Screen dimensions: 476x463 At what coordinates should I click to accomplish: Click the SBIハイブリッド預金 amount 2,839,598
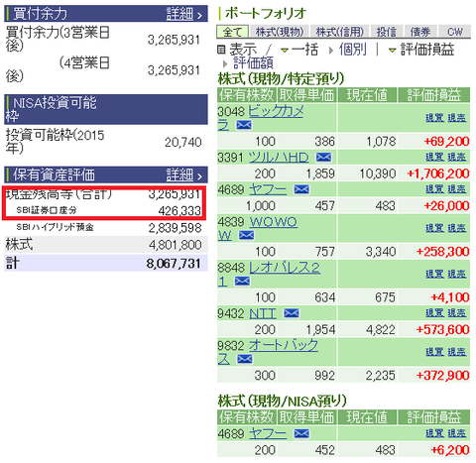[x=175, y=228]
